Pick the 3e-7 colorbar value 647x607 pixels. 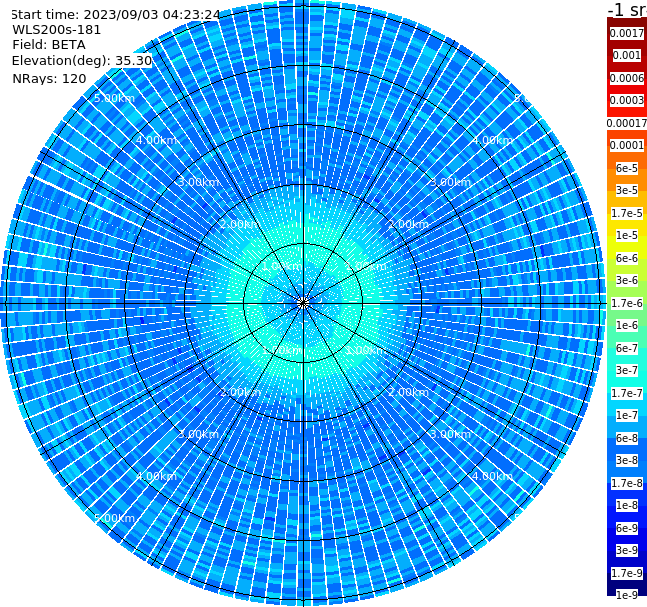tap(627, 370)
